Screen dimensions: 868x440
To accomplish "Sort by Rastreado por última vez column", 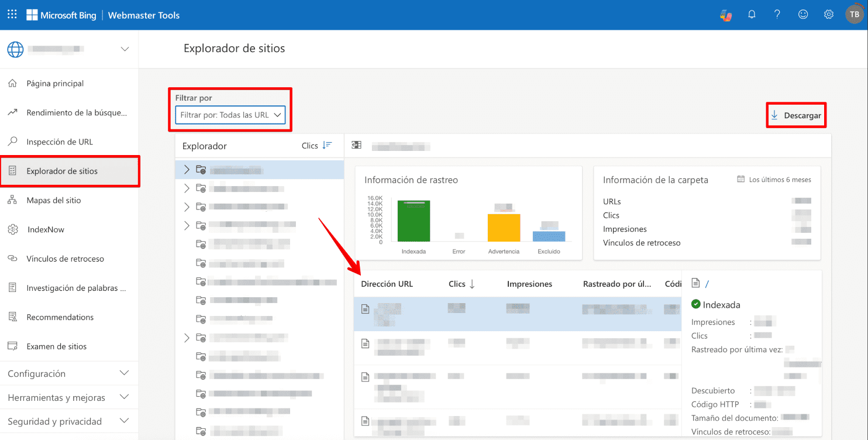I will point(617,284).
